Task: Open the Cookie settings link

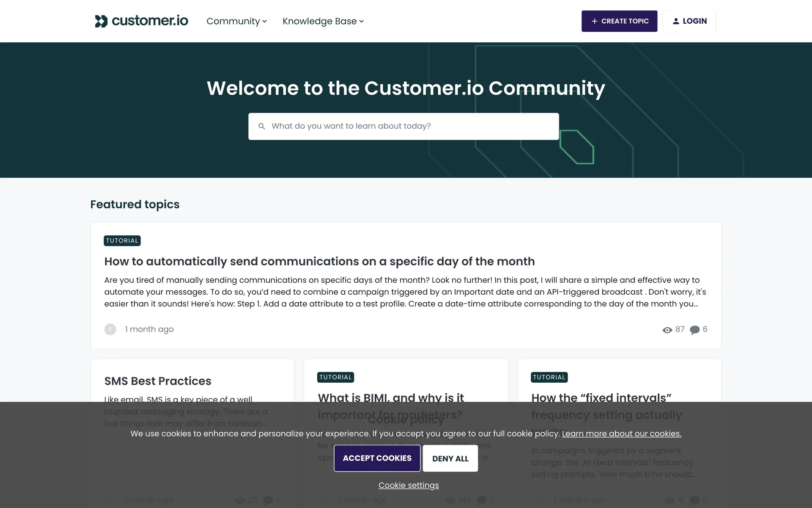Action: [x=409, y=485]
